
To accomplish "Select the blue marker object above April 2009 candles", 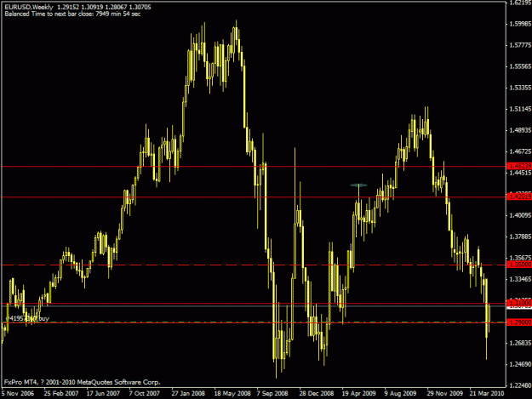I will pyautogui.click(x=358, y=185).
